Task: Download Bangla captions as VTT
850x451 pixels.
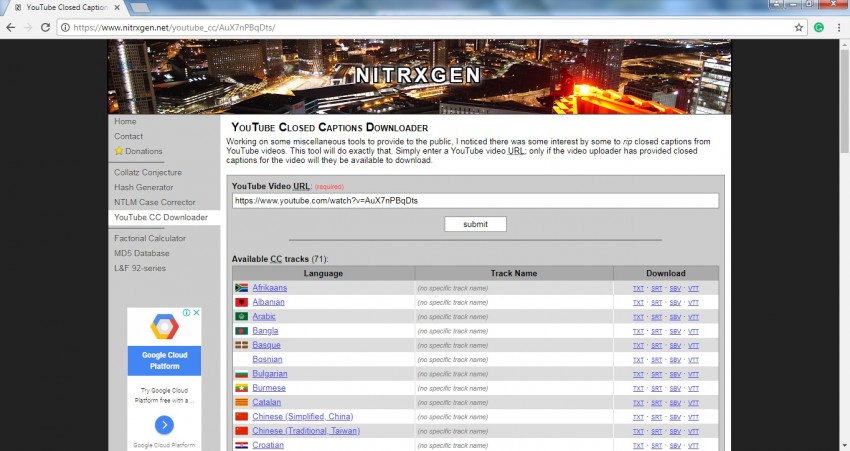Action: click(x=693, y=331)
